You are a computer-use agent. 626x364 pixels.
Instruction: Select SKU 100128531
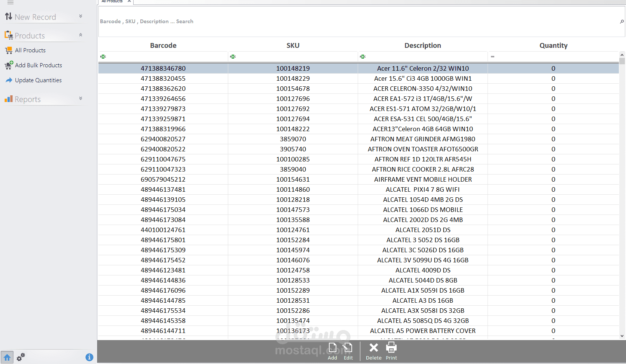(293, 300)
